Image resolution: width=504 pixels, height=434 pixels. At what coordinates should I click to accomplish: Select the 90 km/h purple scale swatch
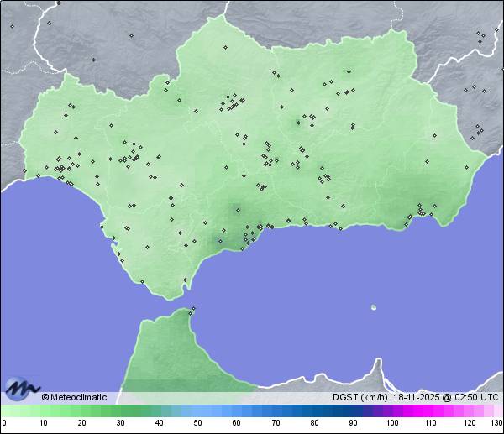click(x=353, y=411)
